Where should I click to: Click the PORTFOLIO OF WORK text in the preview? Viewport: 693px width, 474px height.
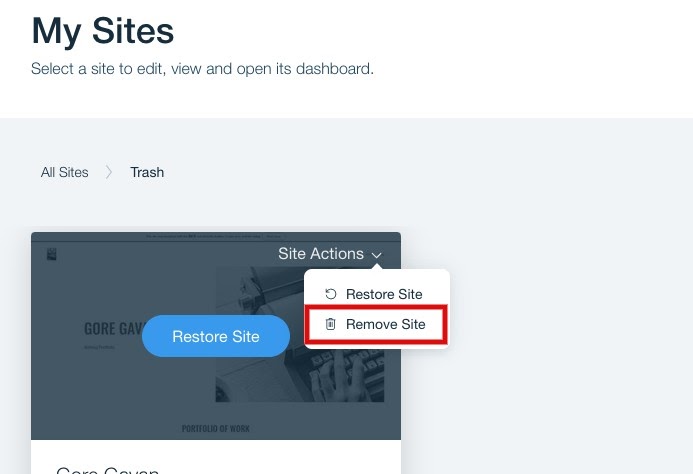pyautogui.click(x=216, y=428)
